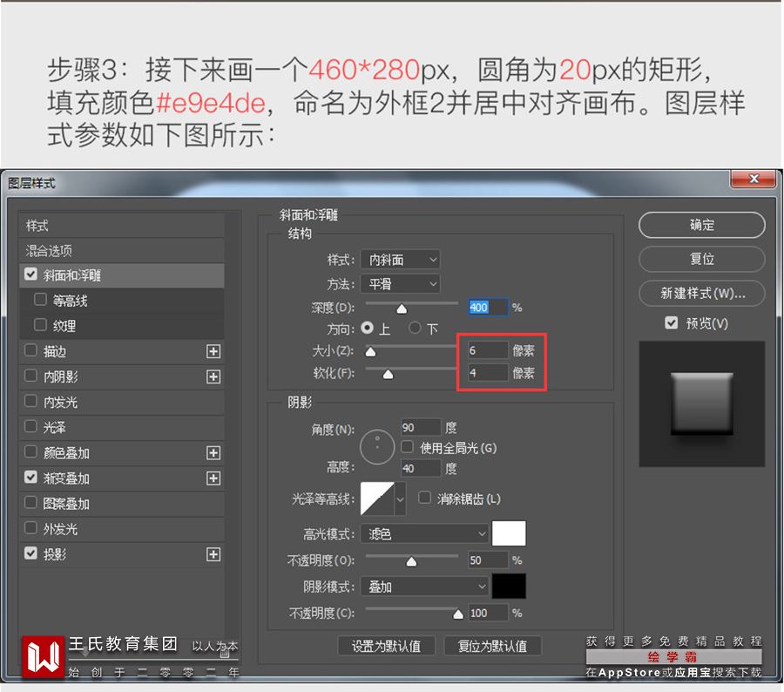Click 大小(Z) slider handle
The width and height of the screenshot is (784, 692).
pyautogui.click(x=370, y=352)
